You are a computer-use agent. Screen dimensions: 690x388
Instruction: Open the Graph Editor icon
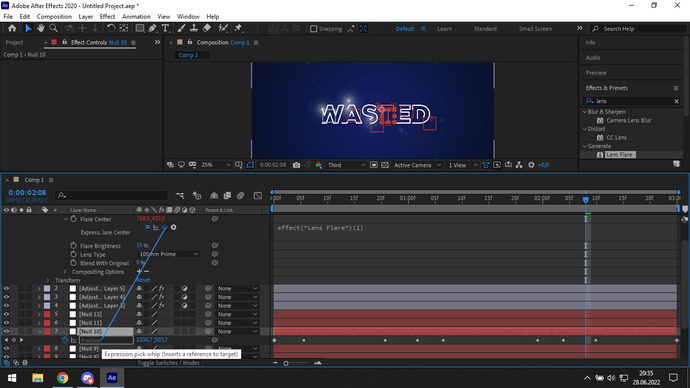point(257,195)
